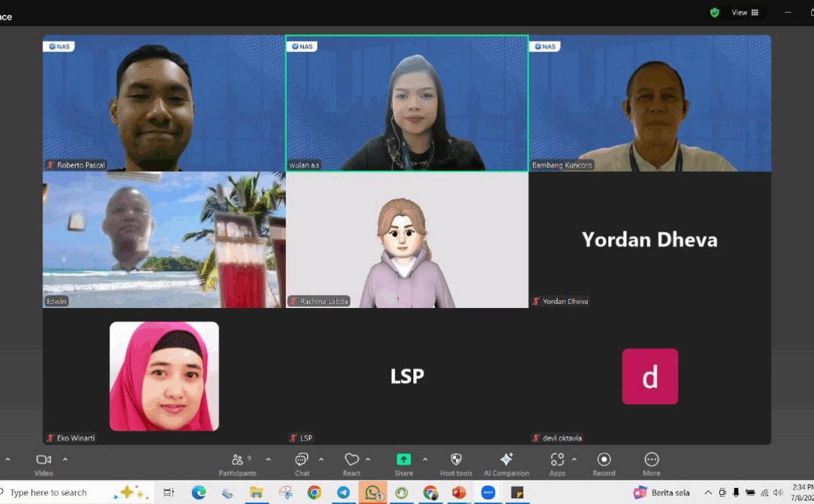
Task: Click the Yordan Dheva participant tile
Action: tap(649, 239)
